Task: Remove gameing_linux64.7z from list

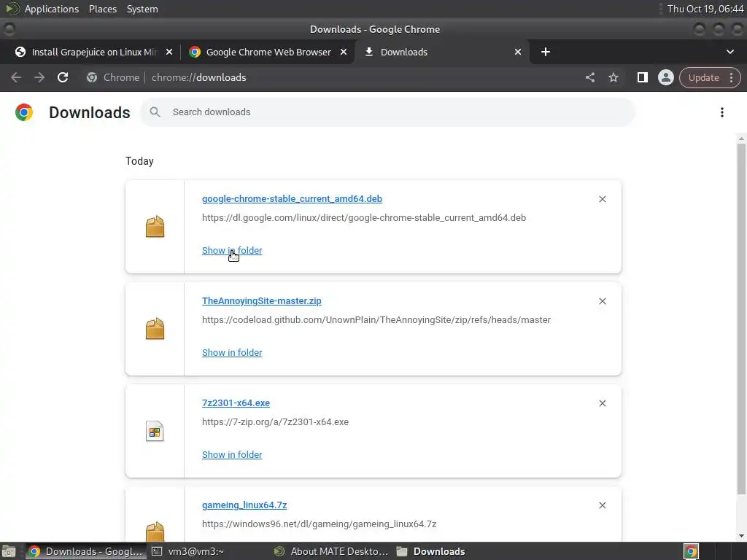Action: pos(602,505)
